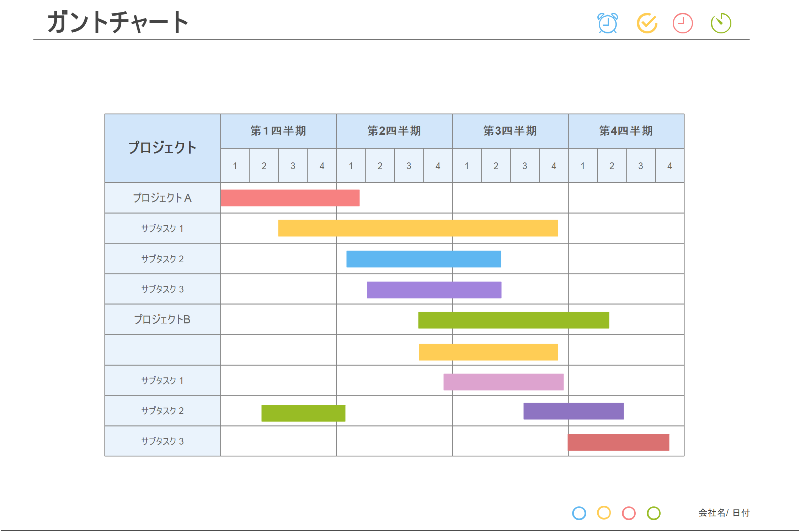
Task: Select the dark red bar at bottom
Action: click(618, 442)
